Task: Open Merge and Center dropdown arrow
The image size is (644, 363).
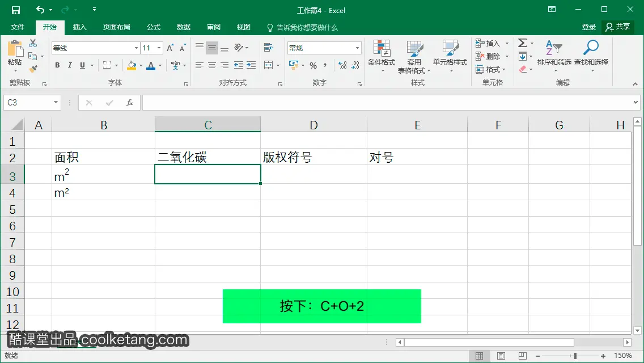Action: point(278,65)
